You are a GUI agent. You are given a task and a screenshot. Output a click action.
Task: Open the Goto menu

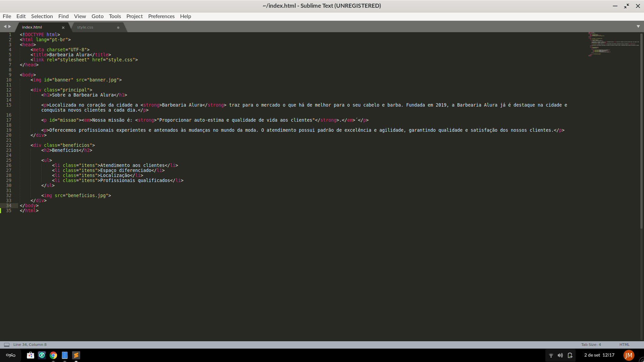coord(98,16)
